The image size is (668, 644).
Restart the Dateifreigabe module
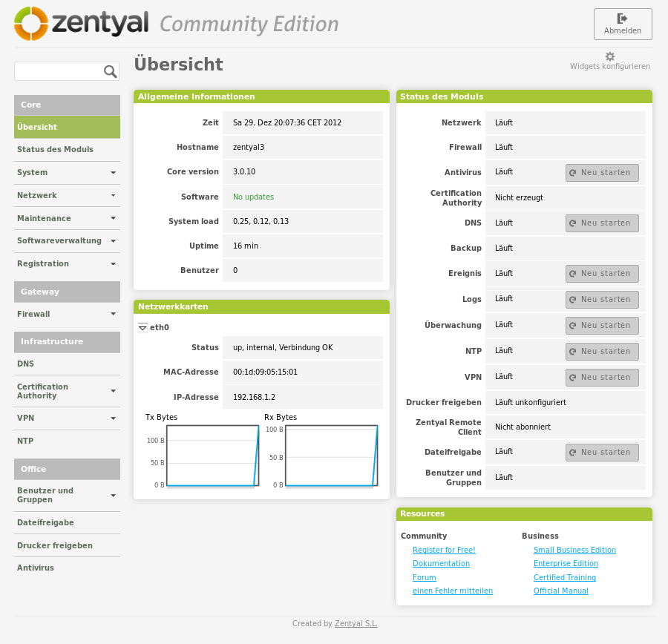click(x=602, y=453)
